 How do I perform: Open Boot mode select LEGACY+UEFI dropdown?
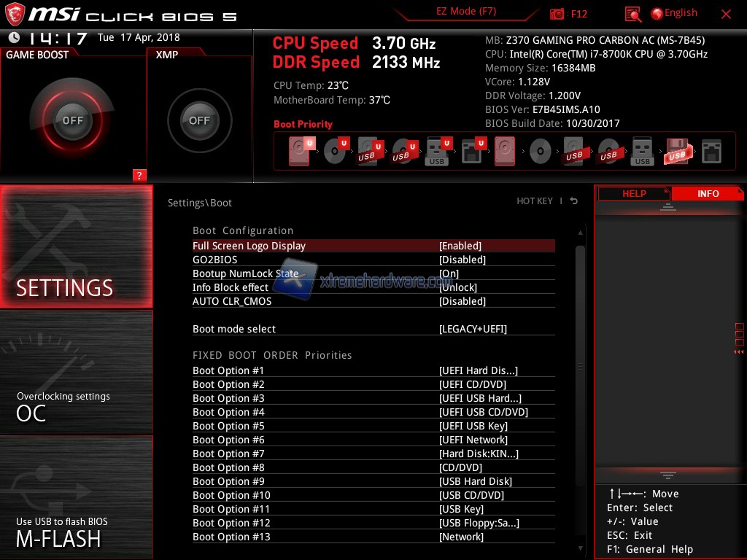click(473, 329)
